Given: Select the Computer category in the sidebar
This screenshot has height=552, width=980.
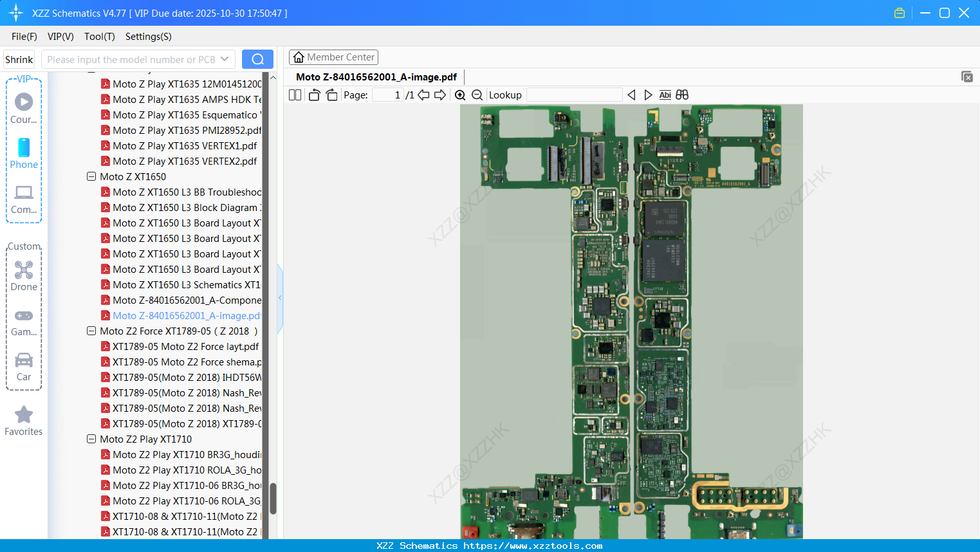Looking at the screenshot, I should [24, 199].
